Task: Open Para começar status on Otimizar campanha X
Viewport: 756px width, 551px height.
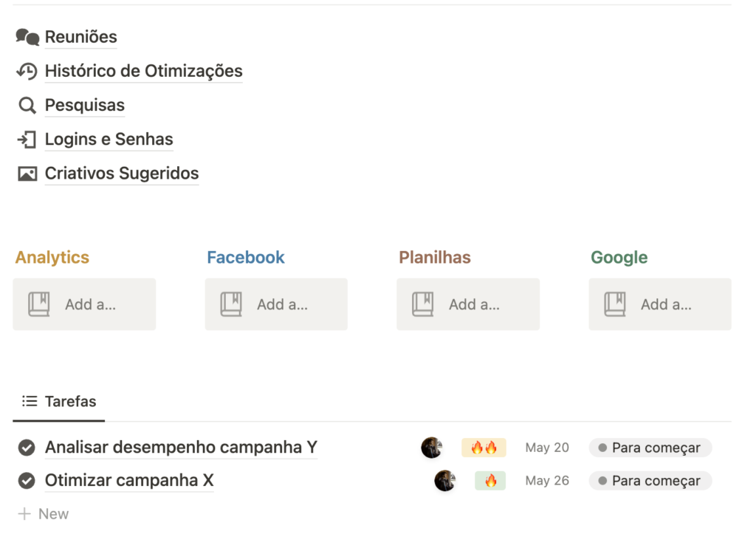Action: click(x=650, y=481)
